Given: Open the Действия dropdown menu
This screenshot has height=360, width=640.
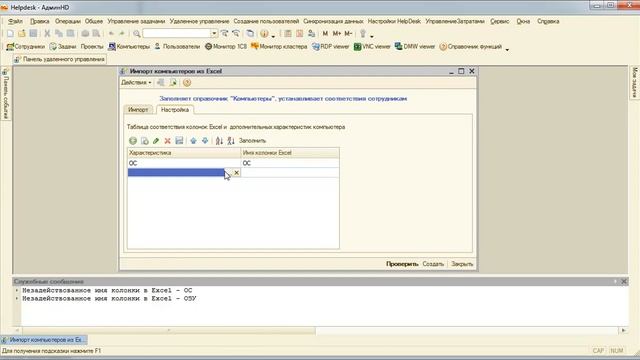Looking at the screenshot, I should [136, 83].
